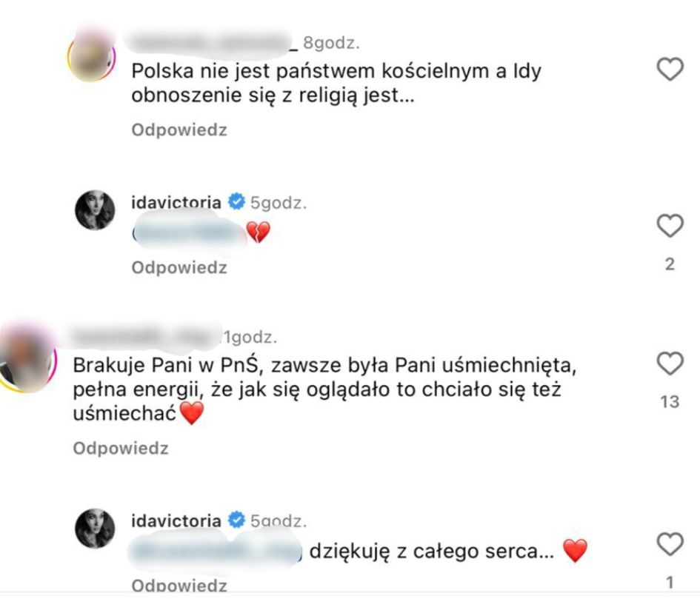This screenshot has width=700, height=610.
Task: Reply to idavictoria's broken-heart comment
Action: coord(179,267)
